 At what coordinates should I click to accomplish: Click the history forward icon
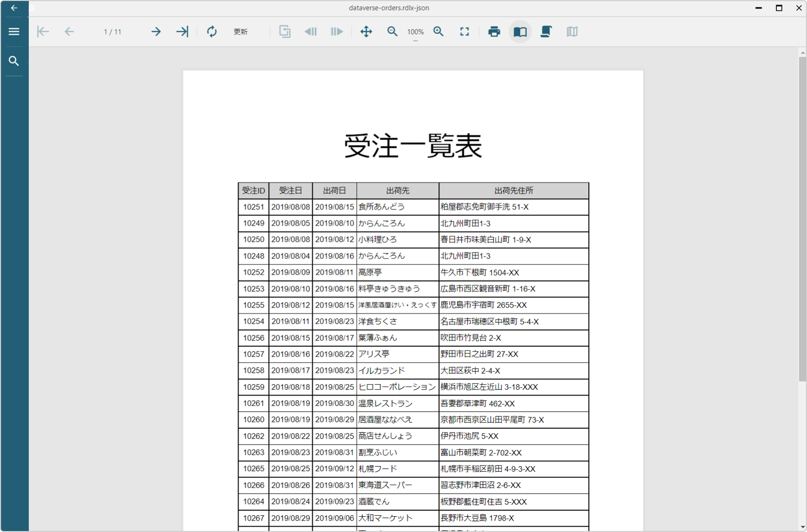pyautogui.click(x=337, y=32)
